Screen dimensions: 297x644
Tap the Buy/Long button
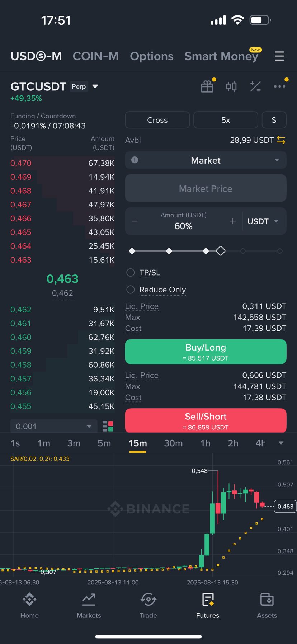[206, 352]
